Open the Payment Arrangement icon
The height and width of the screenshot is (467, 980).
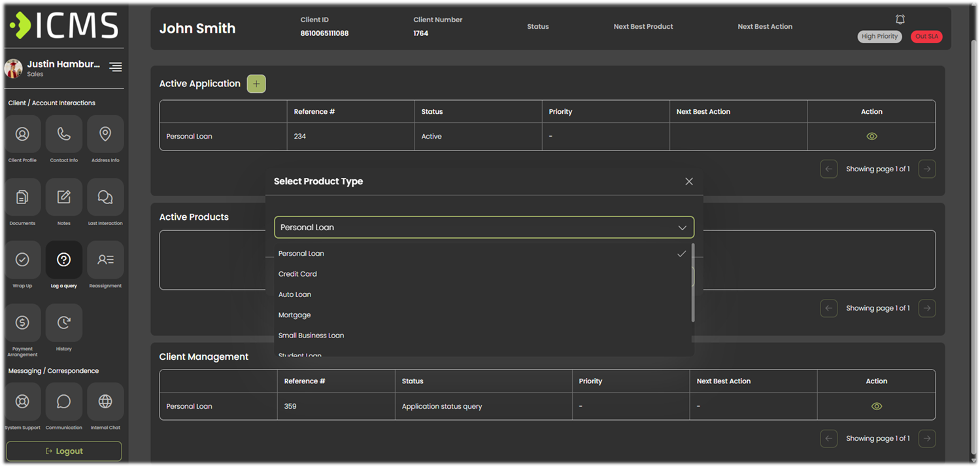point(22,322)
